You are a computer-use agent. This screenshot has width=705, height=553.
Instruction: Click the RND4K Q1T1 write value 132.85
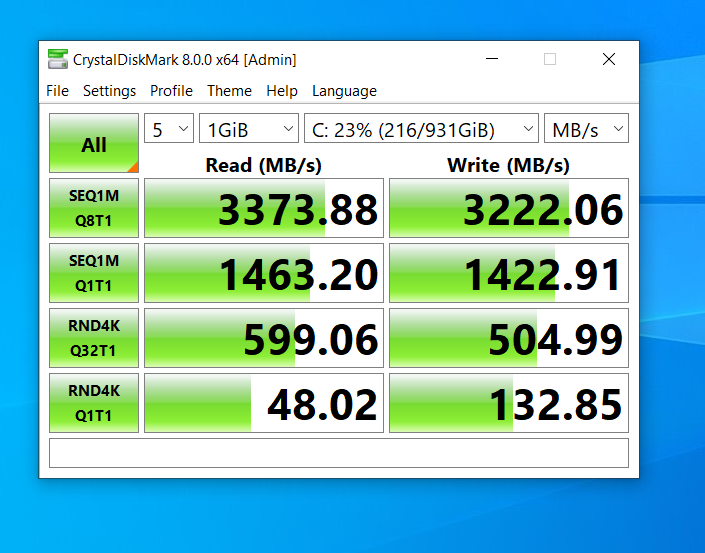[509, 403]
